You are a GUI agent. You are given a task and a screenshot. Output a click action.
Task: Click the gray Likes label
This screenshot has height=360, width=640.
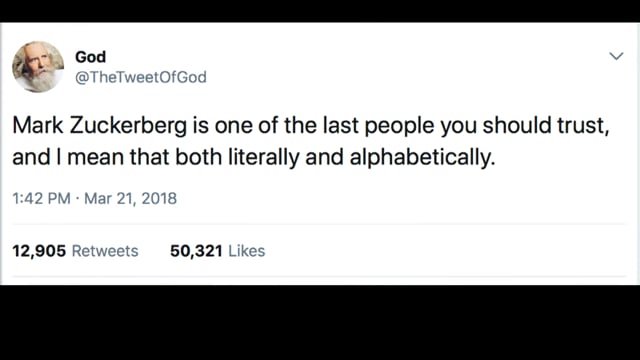point(247,251)
